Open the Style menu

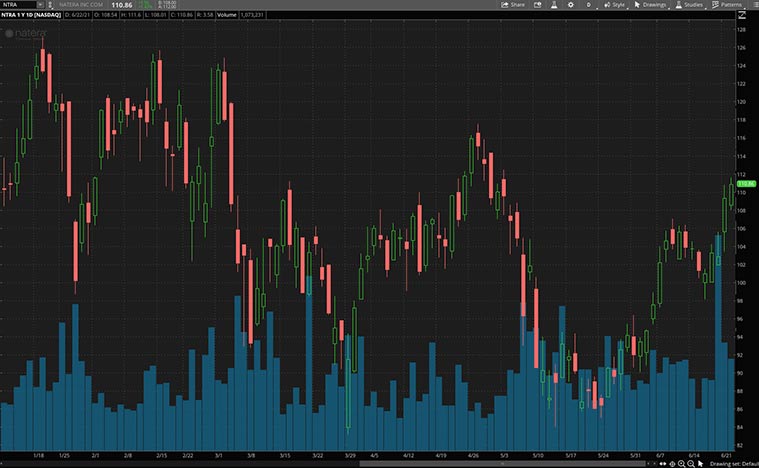(x=614, y=5)
